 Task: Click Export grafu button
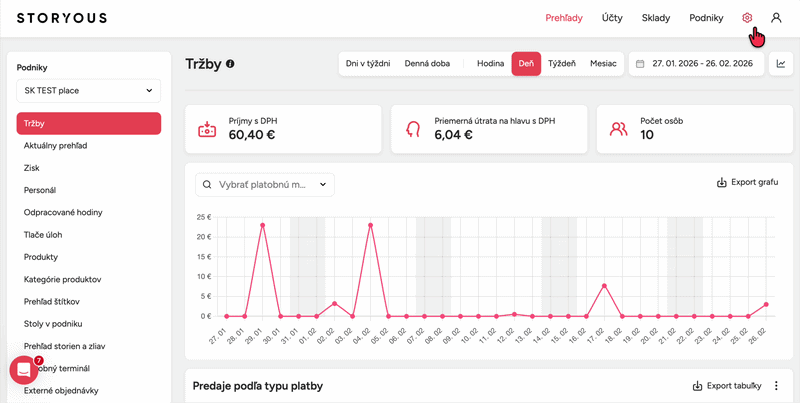pos(747,183)
